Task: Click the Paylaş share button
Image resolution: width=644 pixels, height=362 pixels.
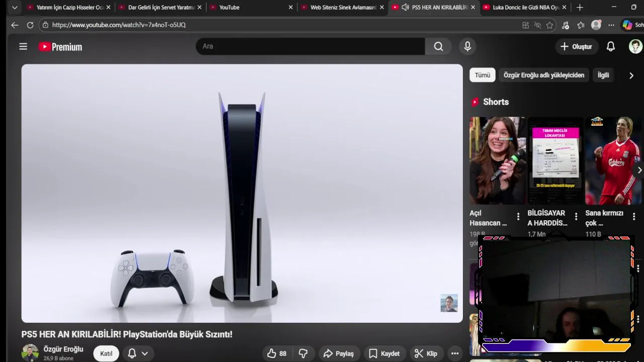Action: coord(339,353)
